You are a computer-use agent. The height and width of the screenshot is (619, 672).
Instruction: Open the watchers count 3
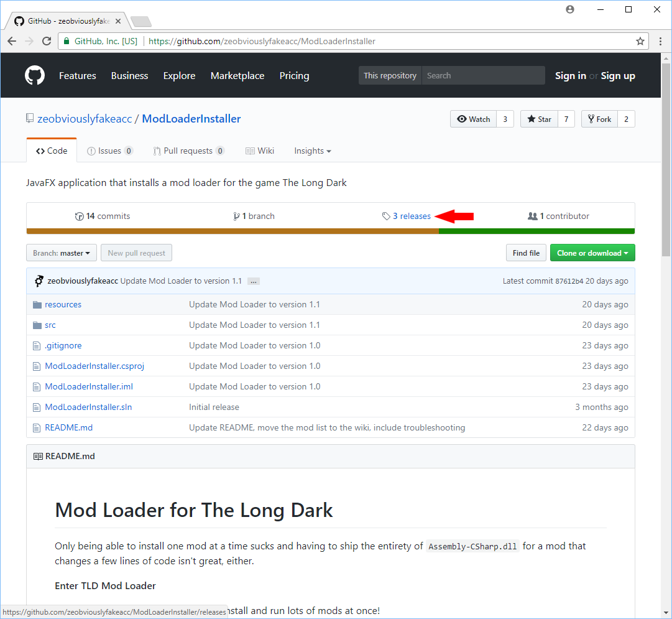[x=505, y=119]
